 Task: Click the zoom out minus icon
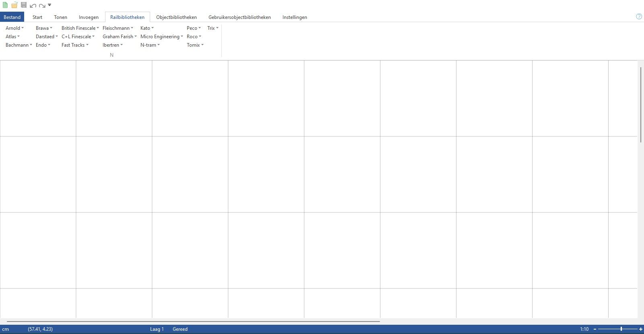595,329
